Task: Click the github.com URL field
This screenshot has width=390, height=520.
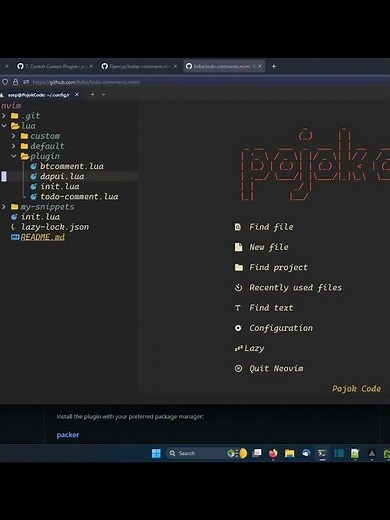Action: (86, 82)
